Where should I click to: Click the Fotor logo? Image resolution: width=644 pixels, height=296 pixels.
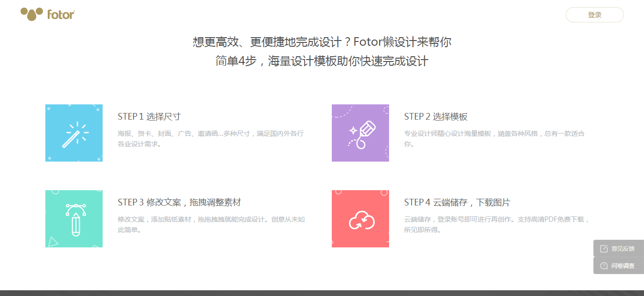point(47,14)
